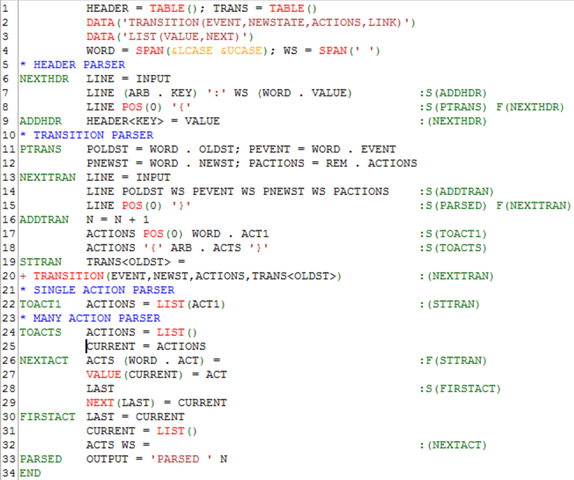574x480 pixels.
Task: Click the 'F(NEXTHDR)' goto on line 8
Action: (x=530, y=107)
